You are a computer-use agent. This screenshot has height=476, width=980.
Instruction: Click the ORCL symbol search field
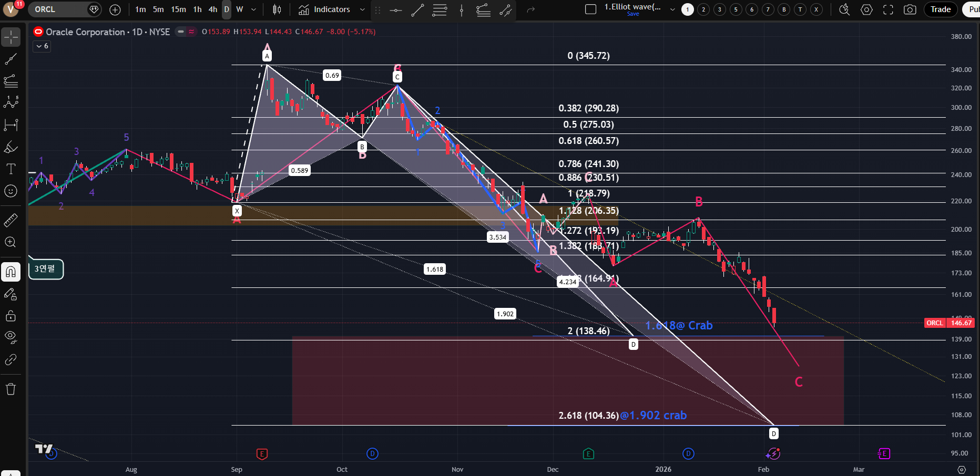tap(58, 9)
